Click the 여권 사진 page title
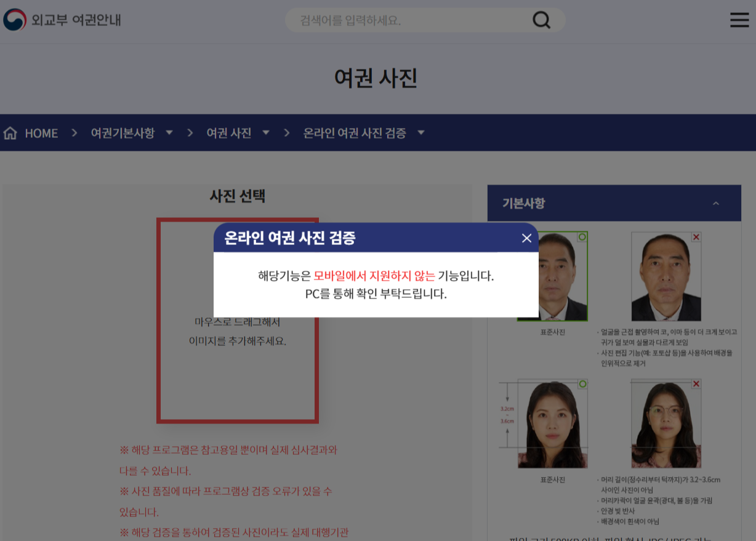This screenshot has width=756, height=541. point(376,78)
